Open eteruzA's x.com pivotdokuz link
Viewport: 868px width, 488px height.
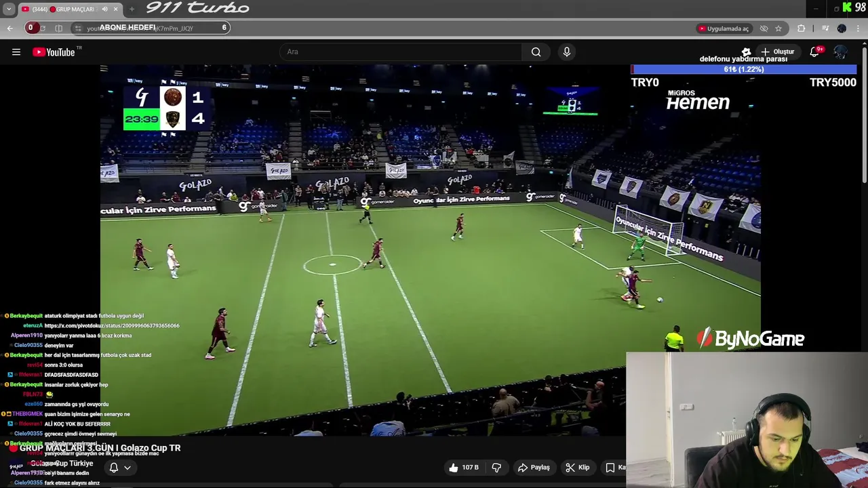pos(112,325)
